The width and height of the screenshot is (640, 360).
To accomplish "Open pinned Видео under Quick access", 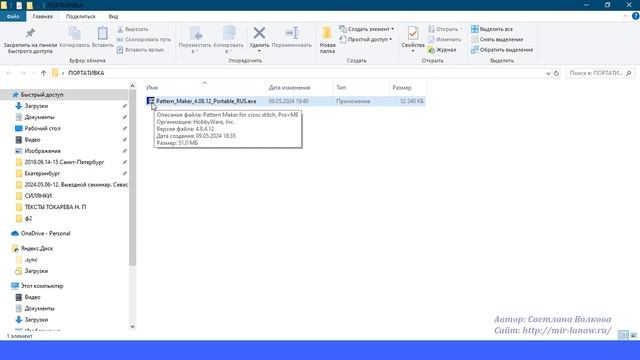I will coord(32,140).
